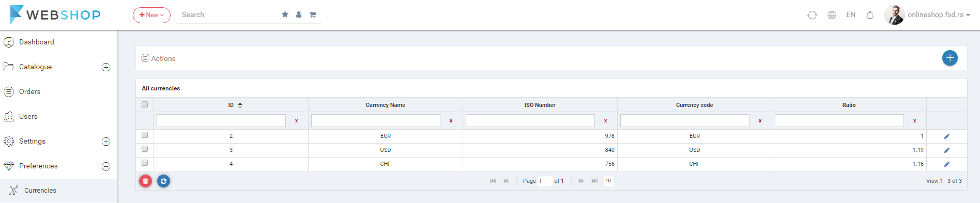
Task: Reload the currencies grid
Action: 164,181
